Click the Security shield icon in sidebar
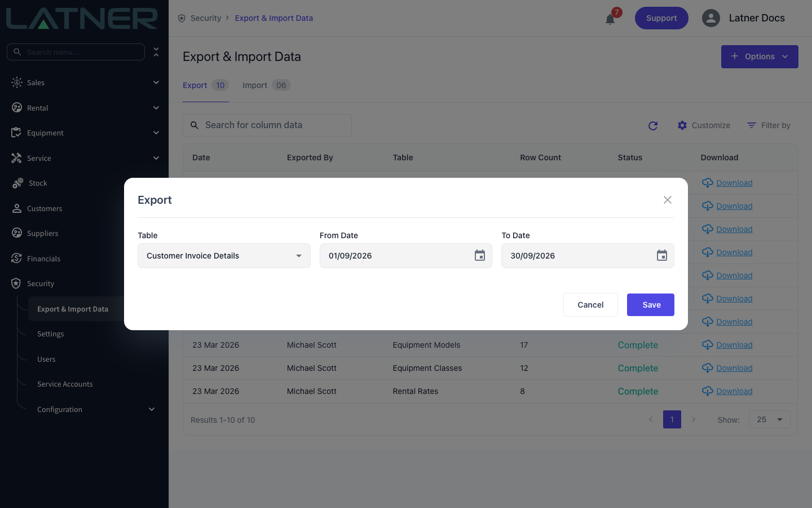Screen dimensions: 812x508 coord(16,283)
